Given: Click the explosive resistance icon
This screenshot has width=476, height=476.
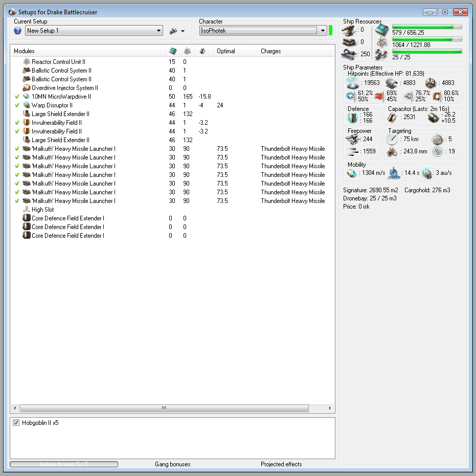Looking at the screenshot, I should tap(437, 96).
